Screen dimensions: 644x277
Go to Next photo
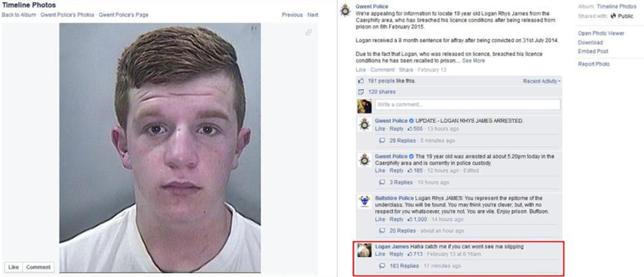pyautogui.click(x=313, y=15)
